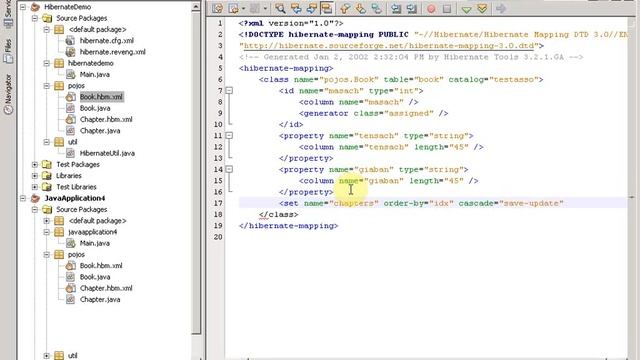The width and height of the screenshot is (640, 360).
Task: Select HibernateUtil.java file
Action: tap(107, 153)
